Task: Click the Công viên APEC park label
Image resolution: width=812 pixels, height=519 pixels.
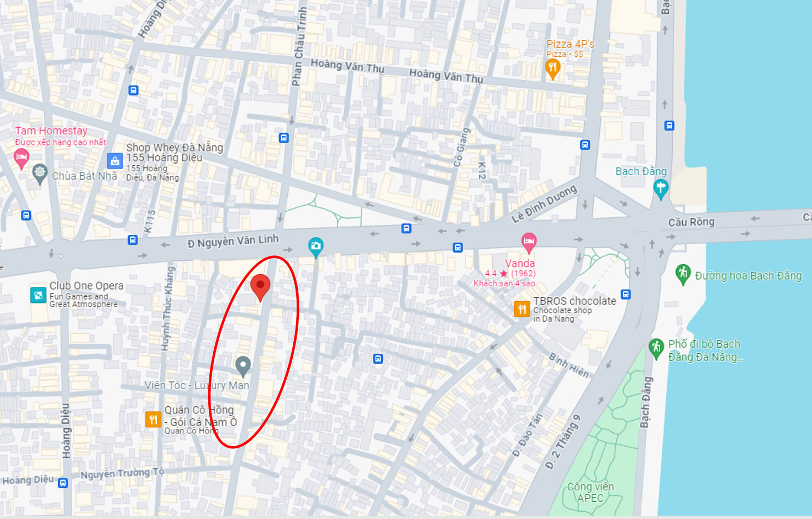Action: pos(590,492)
